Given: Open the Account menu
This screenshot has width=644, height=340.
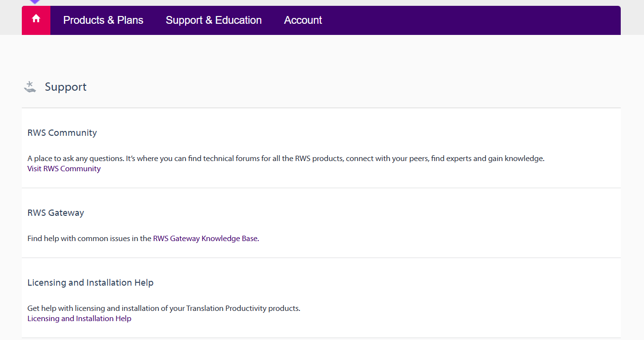Looking at the screenshot, I should (x=303, y=20).
